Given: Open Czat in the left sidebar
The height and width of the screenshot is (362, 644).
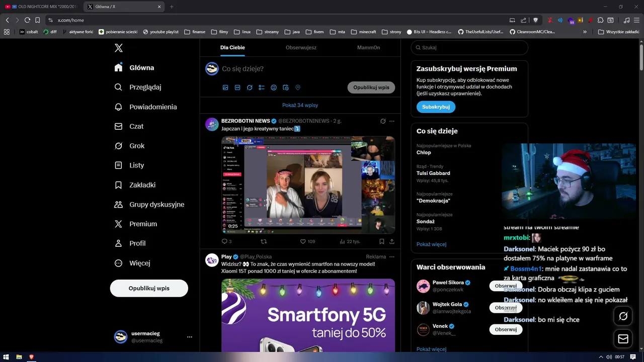Looking at the screenshot, I should click(129, 126).
